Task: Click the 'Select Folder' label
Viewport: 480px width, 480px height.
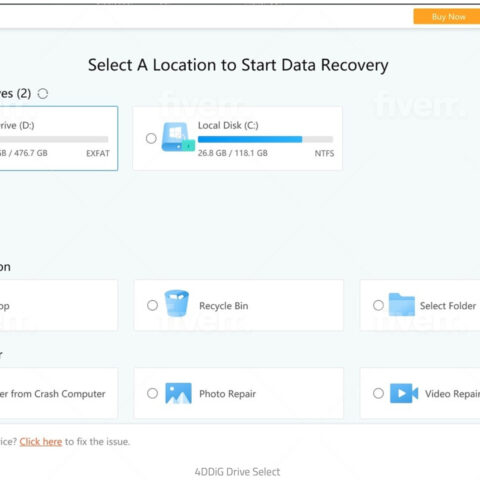Action: 448,306
